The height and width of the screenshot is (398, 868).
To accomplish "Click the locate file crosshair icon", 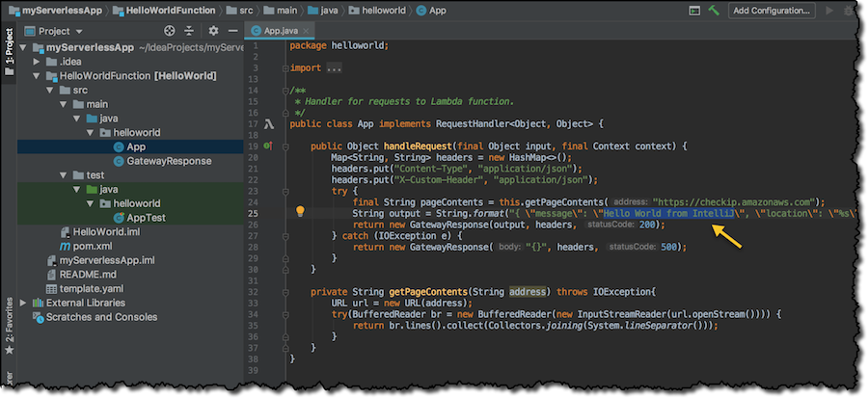I will [x=170, y=31].
